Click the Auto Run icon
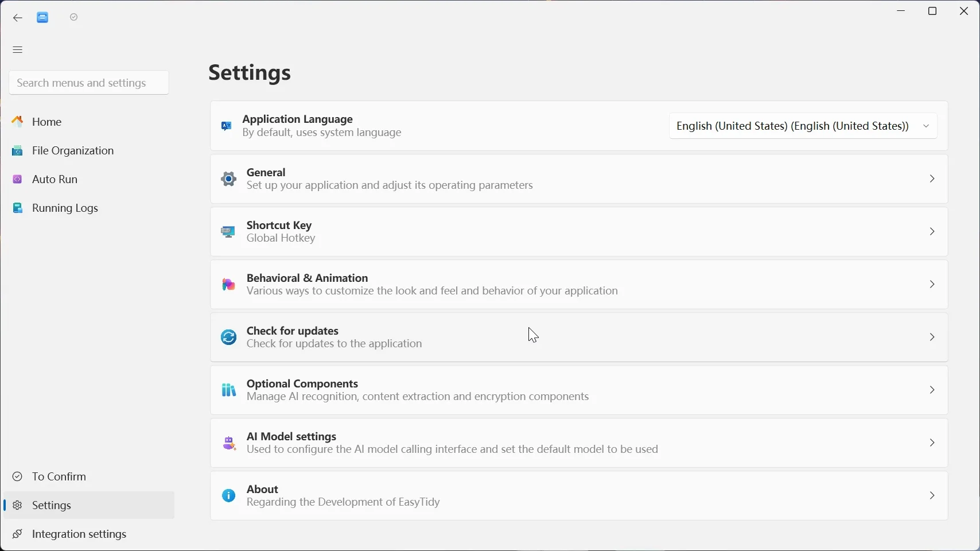The image size is (980, 551). [18, 180]
